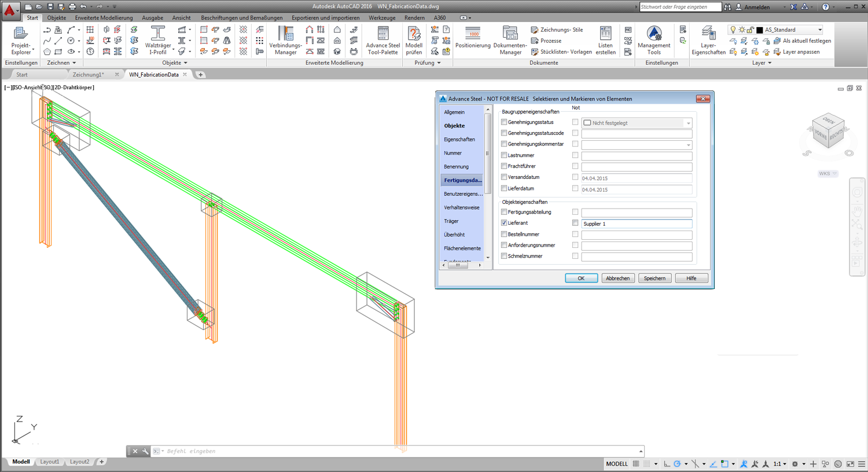Click the Abbrechen button

tap(618, 279)
